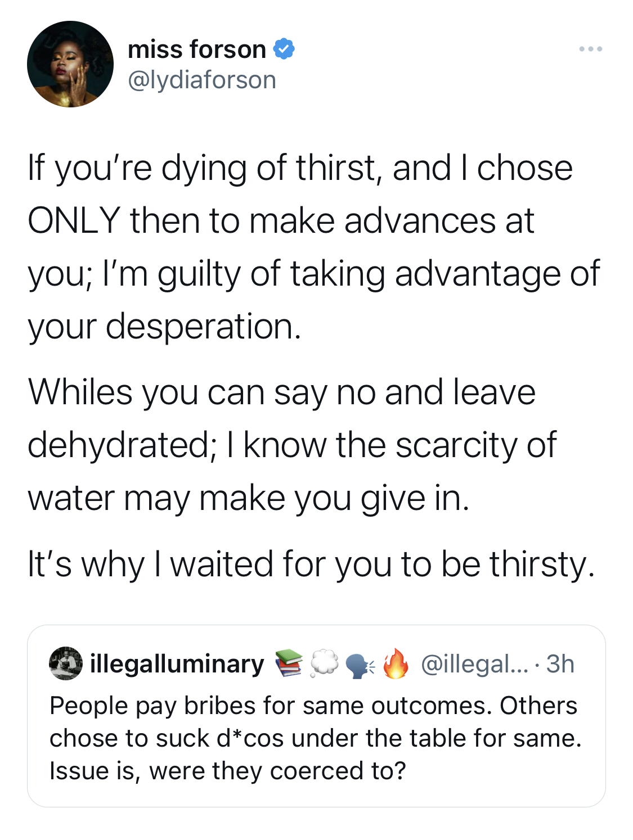Click the 'your desperation.' line
The width and height of the screenshot is (633, 840).
point(164,327)
